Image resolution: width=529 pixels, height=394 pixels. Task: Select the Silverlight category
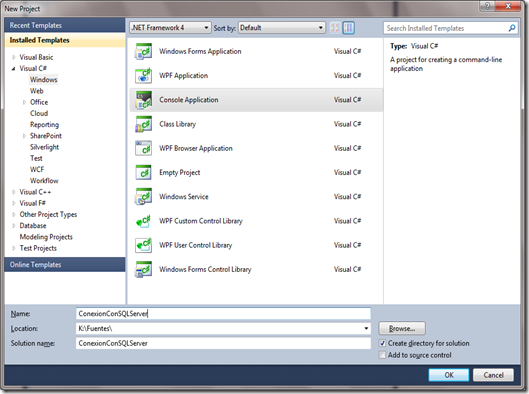[x=44, y=147]
